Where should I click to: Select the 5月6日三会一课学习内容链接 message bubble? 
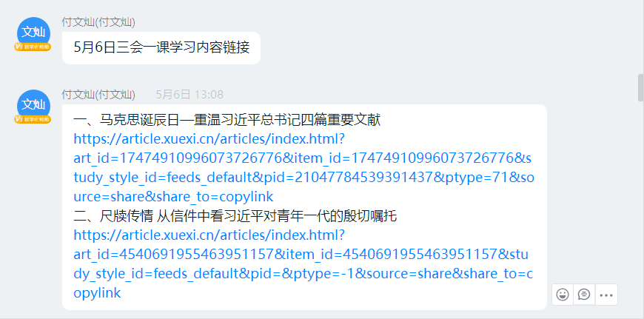(x=161, y=48)
